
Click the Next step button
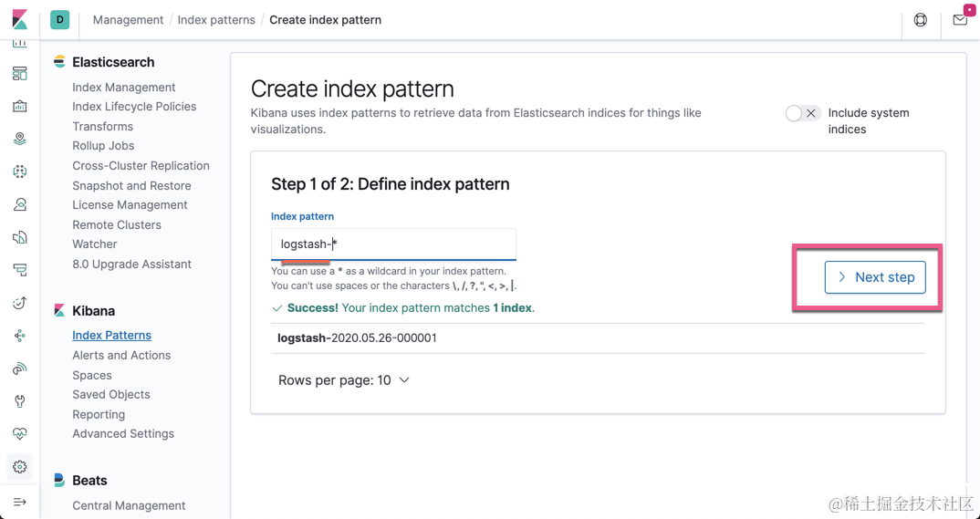(x=875, y=277)
